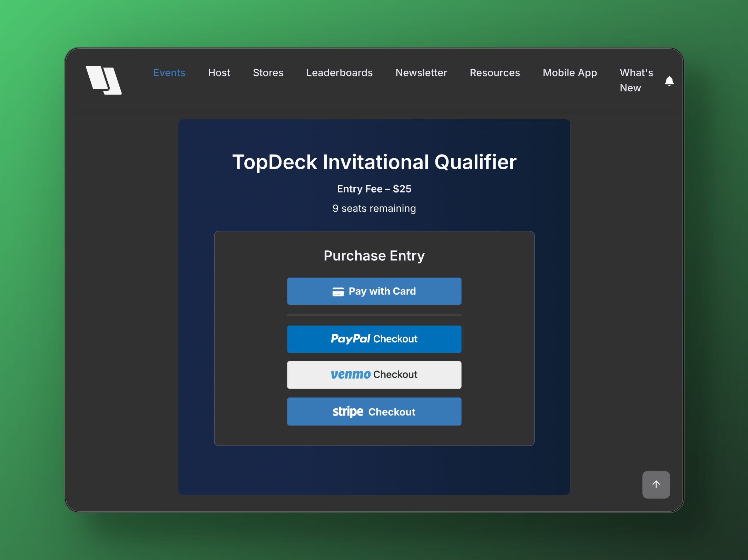This screenshot has height=560, width=748.
Task: Open the Events nav item
Action: click(169, 73)
